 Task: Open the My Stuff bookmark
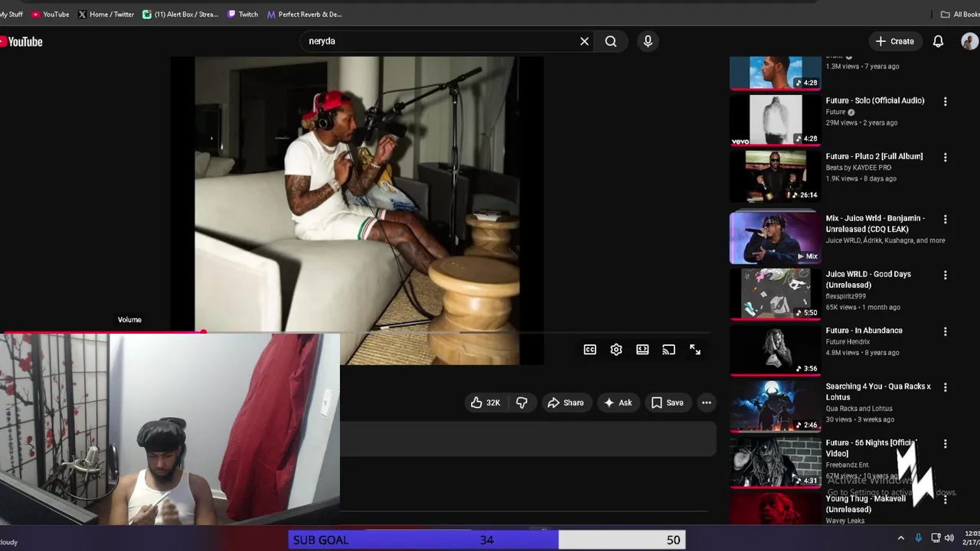[x=11, y=14]
